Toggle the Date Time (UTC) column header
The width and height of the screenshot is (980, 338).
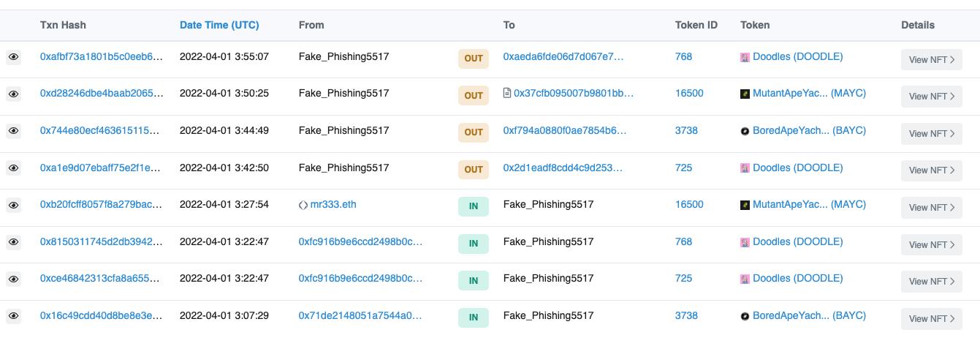click(219, 25)
